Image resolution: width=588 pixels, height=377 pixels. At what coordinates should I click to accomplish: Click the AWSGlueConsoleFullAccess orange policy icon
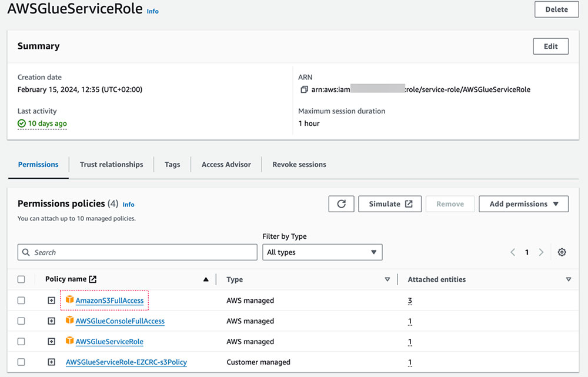click(69, 320)
